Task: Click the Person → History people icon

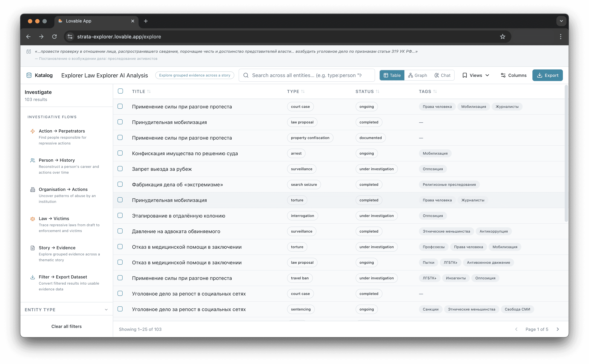Action: click(32, 160)
